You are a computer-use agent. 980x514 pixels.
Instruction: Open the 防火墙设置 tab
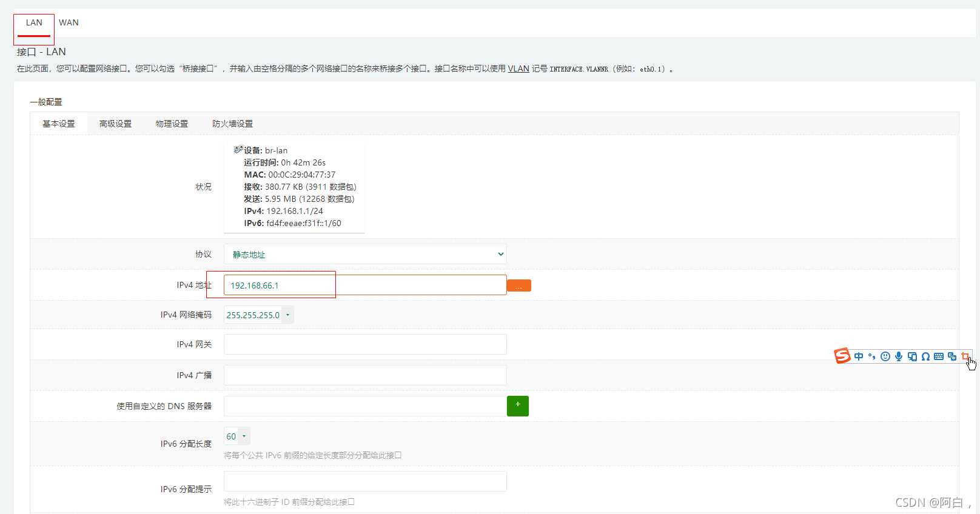tap(232, 124)
